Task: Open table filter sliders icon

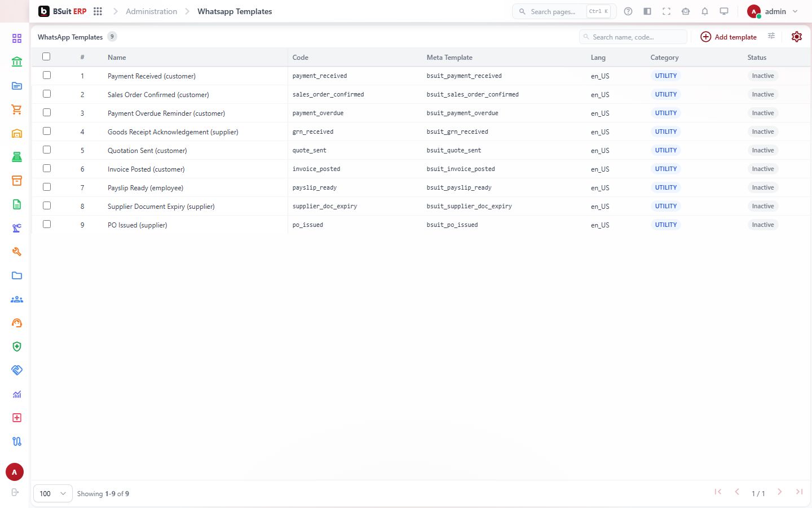Action: [x=771, y=37]
